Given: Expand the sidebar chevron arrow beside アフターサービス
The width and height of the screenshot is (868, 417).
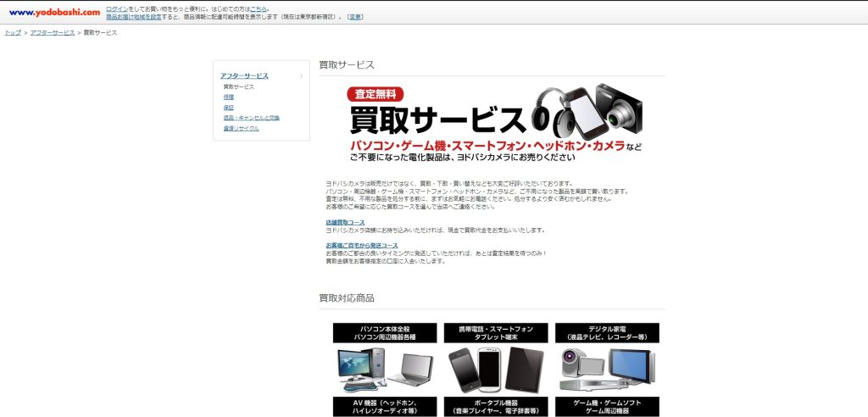Looking at the screenshot, I should 301,76.
